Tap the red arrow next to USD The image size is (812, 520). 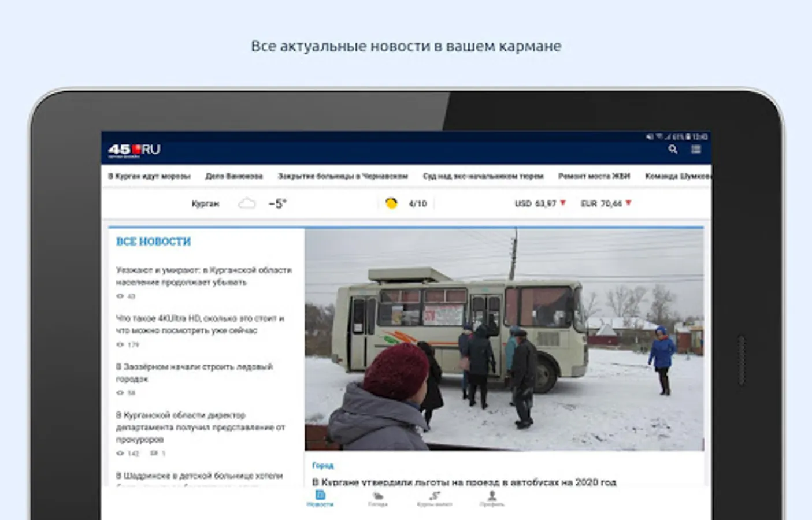(563, 203)
